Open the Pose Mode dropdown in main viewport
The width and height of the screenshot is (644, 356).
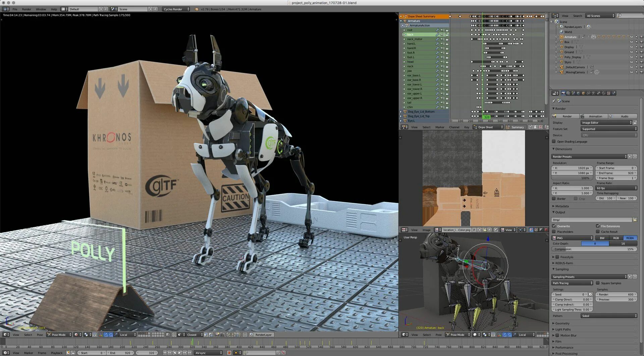[x=59, y=335]
